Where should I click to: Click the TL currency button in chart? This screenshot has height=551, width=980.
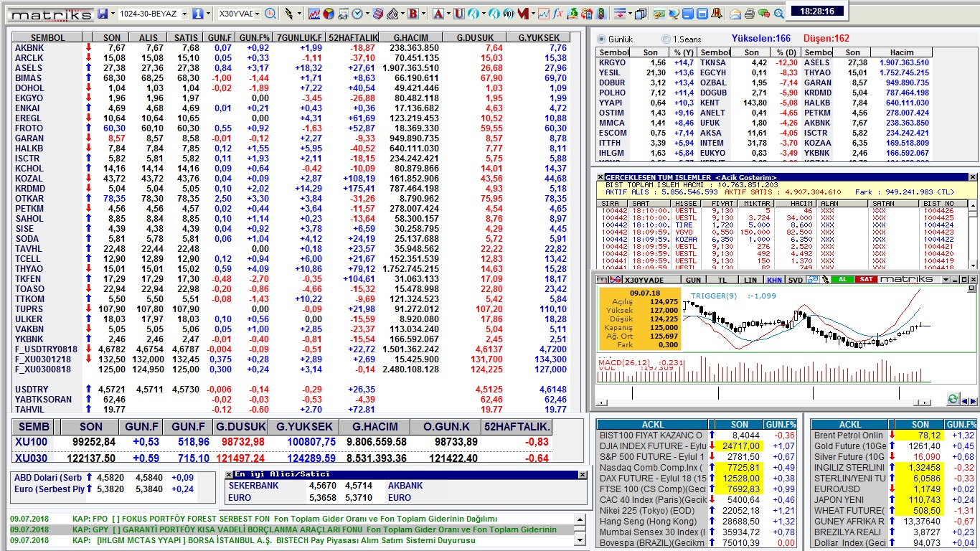[722, 279]
